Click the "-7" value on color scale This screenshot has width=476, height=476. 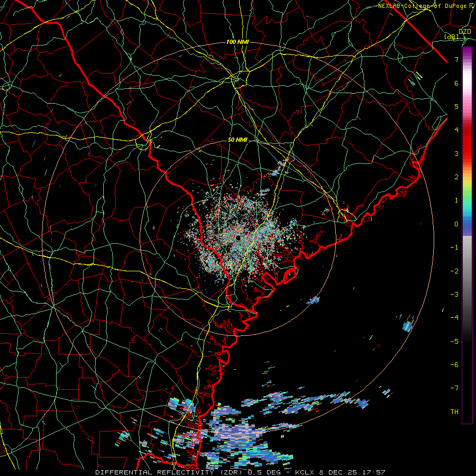coord(454,388)
